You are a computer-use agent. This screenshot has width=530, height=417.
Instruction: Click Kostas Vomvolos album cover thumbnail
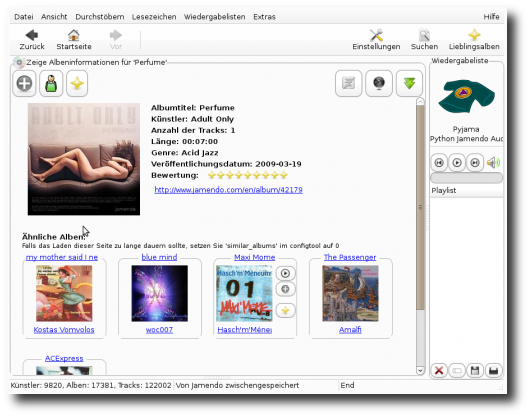(x=64, y=293)
